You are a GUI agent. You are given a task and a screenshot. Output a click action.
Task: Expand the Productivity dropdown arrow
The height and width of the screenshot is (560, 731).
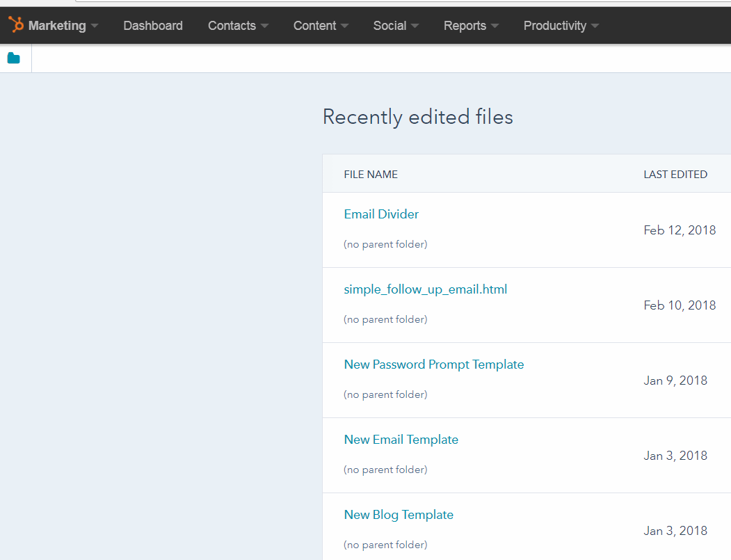tap(595, 26)
